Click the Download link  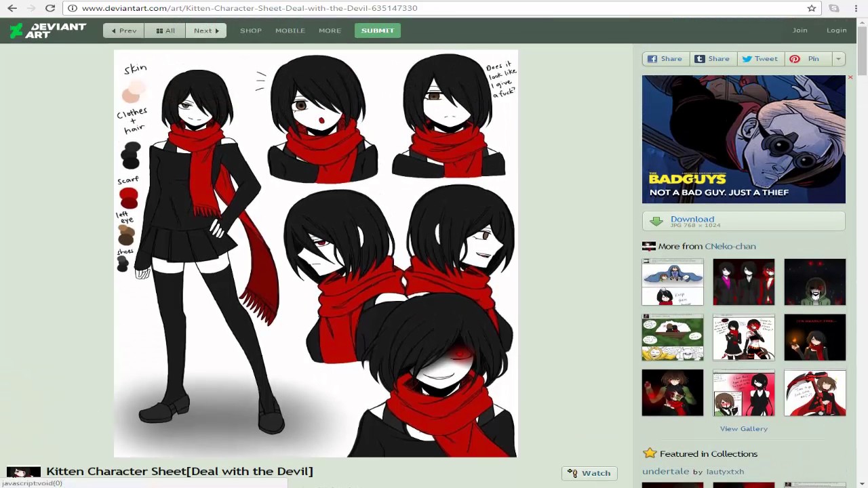pos(692,219)
